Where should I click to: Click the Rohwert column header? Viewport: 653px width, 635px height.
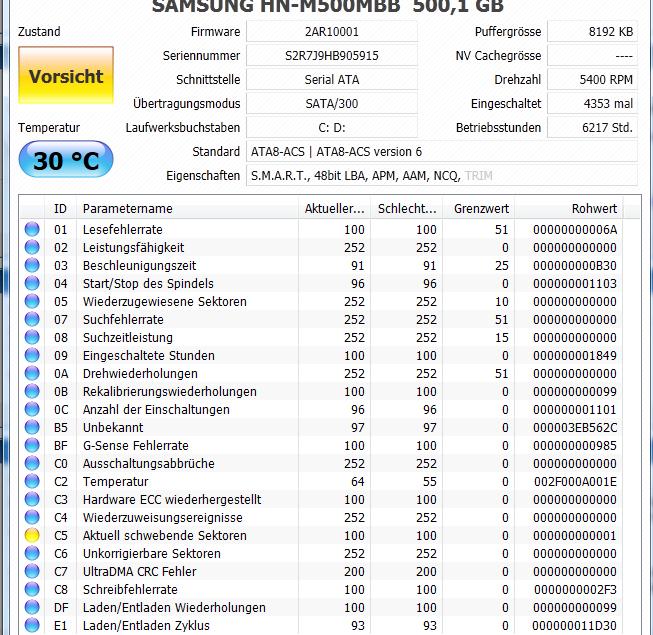pyautogui.click(x=569, y=208)
